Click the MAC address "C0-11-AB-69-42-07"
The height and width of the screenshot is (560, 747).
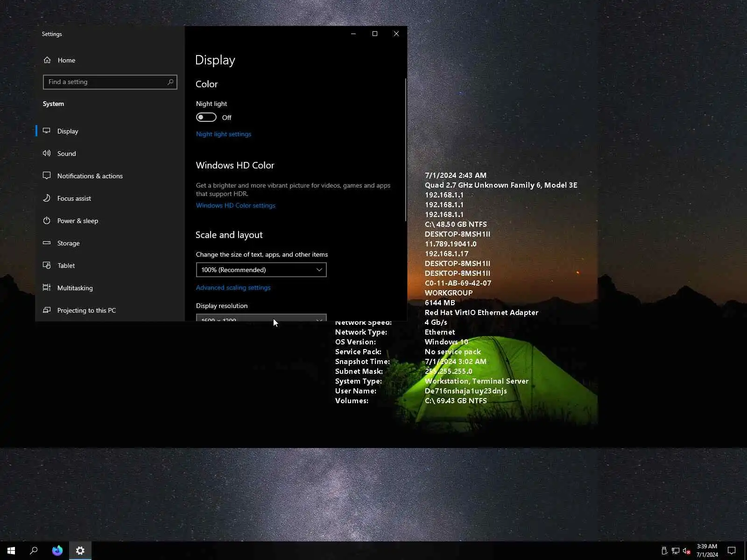(458, 283)
